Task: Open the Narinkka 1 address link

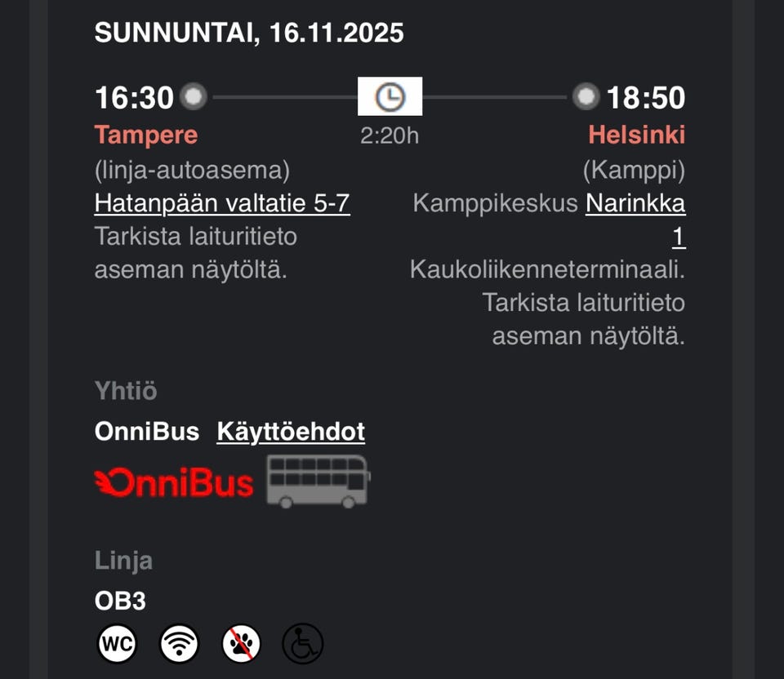Action: tap(636, 203)
